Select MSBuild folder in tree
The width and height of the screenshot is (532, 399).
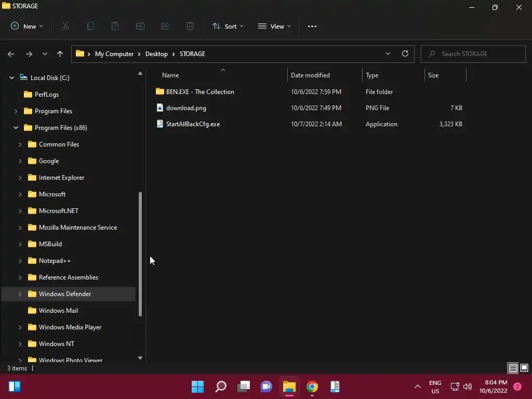[45, 244]
